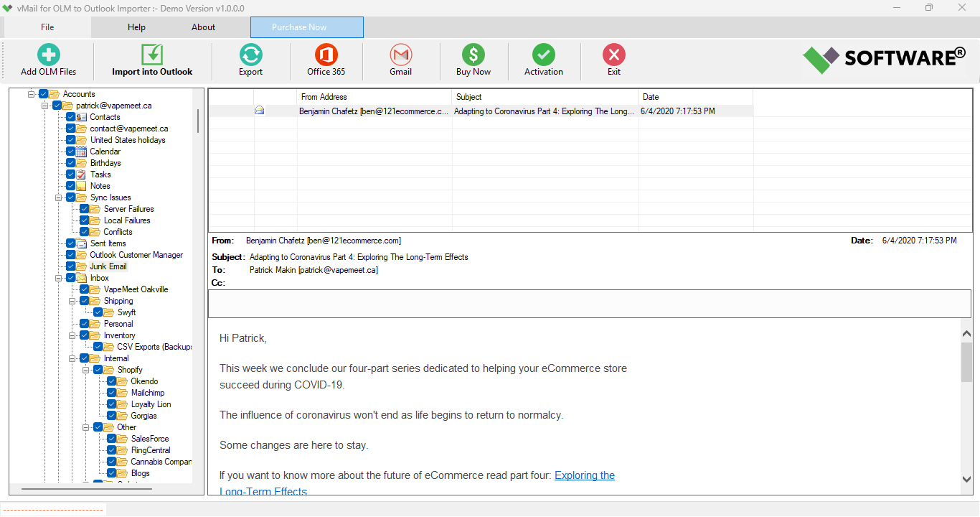The height and width of the screenshot is (517, 980).
Task: Click the folder tree horizontal scrollbar
Action: point(86,489)
